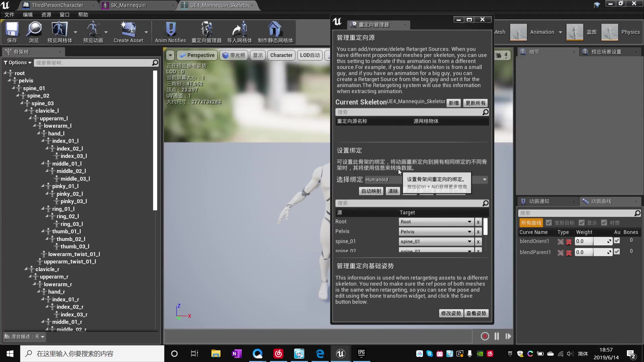The width and height of the screenshot is (644, 362).
Task: Click the 重定向管理器 toolbar icon
Action: (x=206, y=32)
